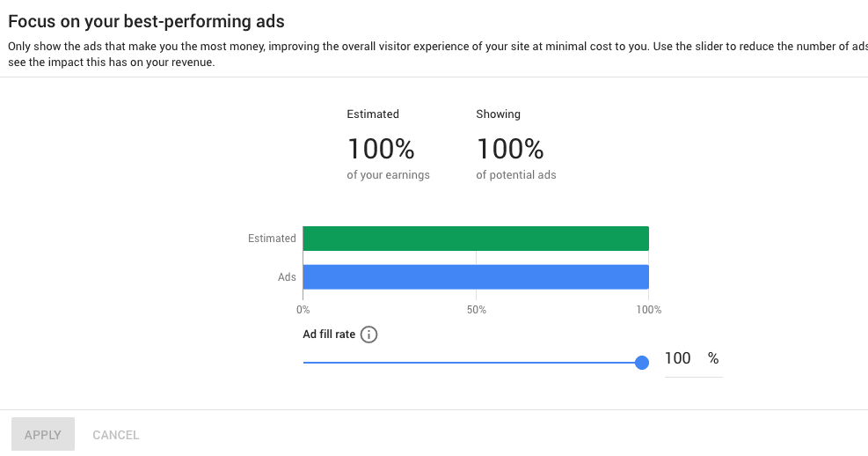Click the 100% of your earnings figure

click(381, 148)
